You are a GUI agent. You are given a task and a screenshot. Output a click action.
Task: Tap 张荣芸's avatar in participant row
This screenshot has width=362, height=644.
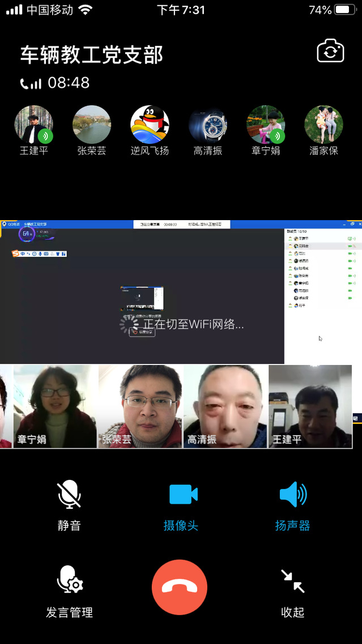(92, 124)
